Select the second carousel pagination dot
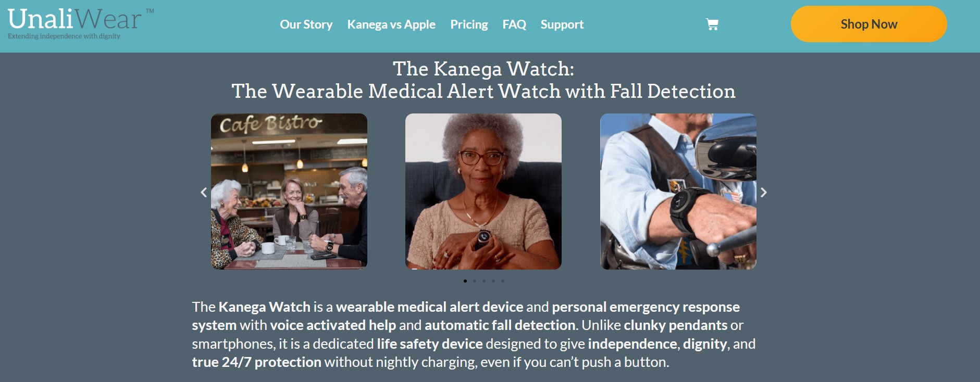980x382 pixels. point(475,281)
